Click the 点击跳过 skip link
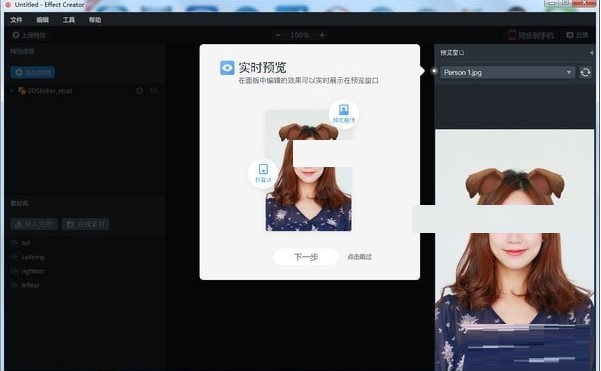 tap(359, 257)
